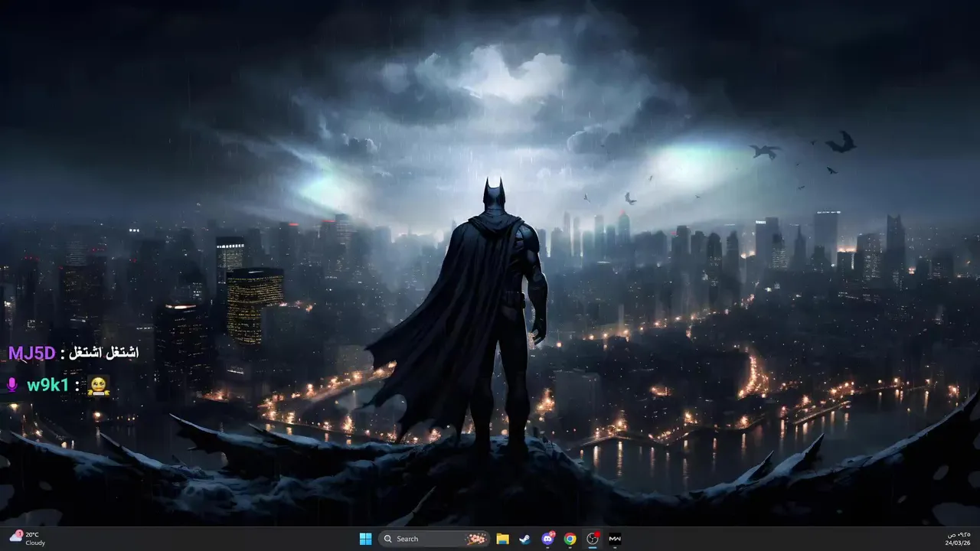Open Google Chrome from the taskbar

pyautogui.click(x=570, y=539)
